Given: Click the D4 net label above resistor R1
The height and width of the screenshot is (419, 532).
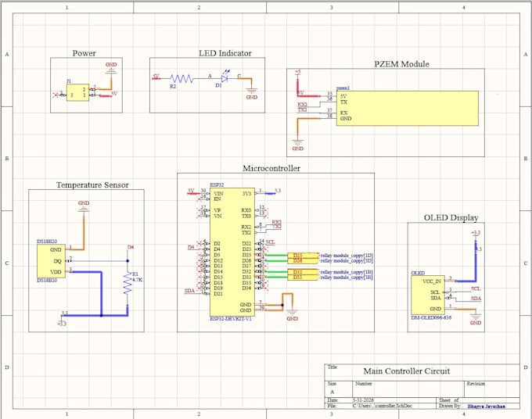Looking at the screenshot, I should 131,247.
